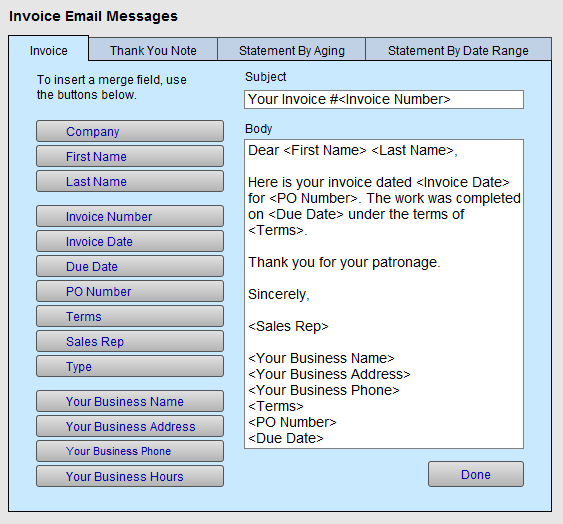Insert the Your Business Hours field

[130, 476]
